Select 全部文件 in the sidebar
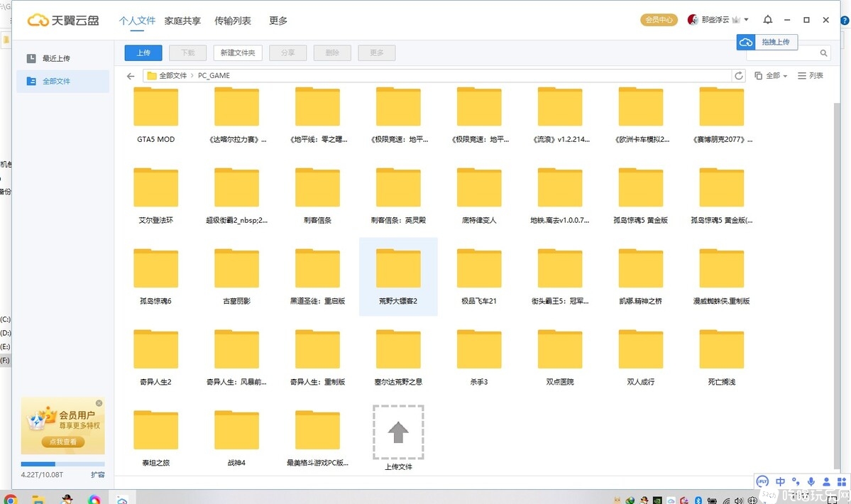Image resolution: width=851 pixels, height=504 pixels. click(62, 82)
